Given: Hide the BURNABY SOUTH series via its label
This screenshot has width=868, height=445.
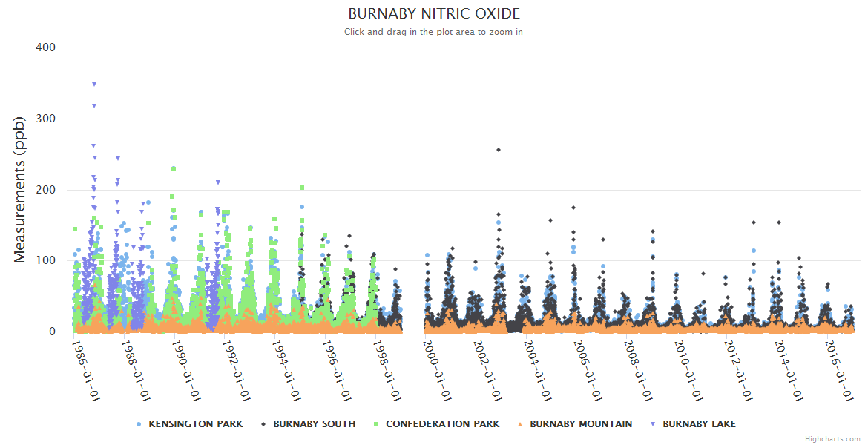Looking at the screenshot, I should click(x=314, y=424).
